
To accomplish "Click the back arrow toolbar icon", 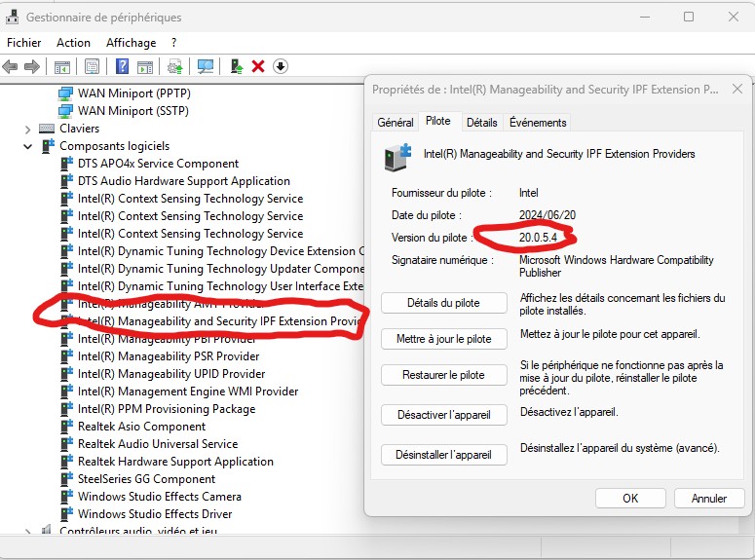I will [x=11, y=66].
